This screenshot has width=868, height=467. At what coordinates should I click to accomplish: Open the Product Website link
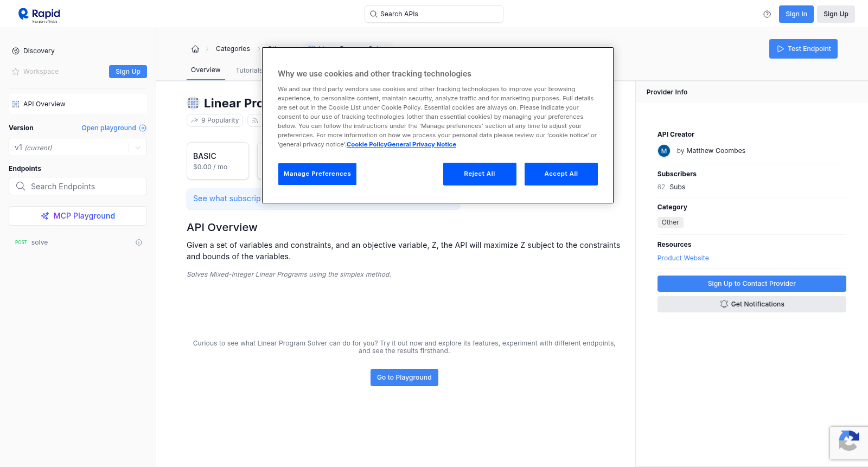coord(683,258)
